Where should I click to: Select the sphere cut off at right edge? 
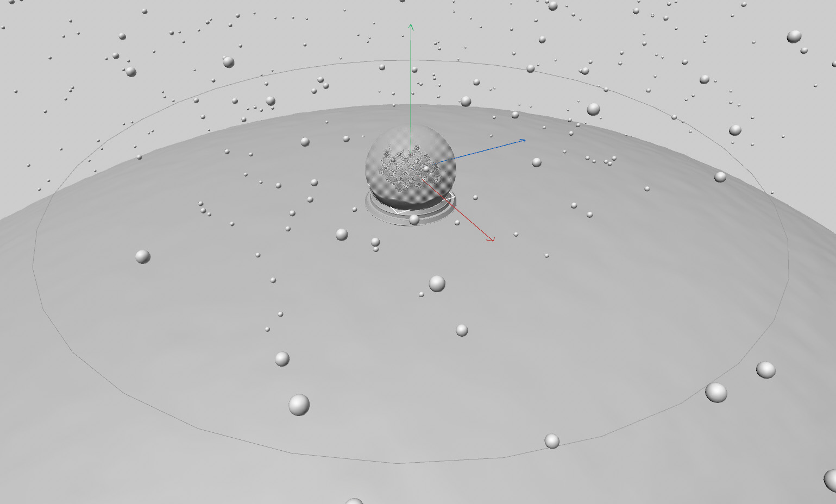pos(831,480)
